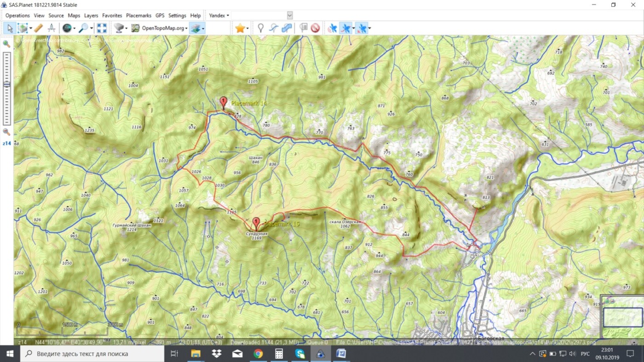Viewport: 644px width, 362px height.
Task: Toggle show GPS track button
Action: (x=345, y=28)
